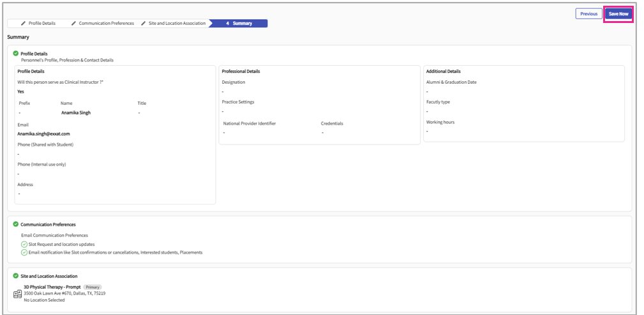Go to the Site and Location Association step label

coord(177,24)
